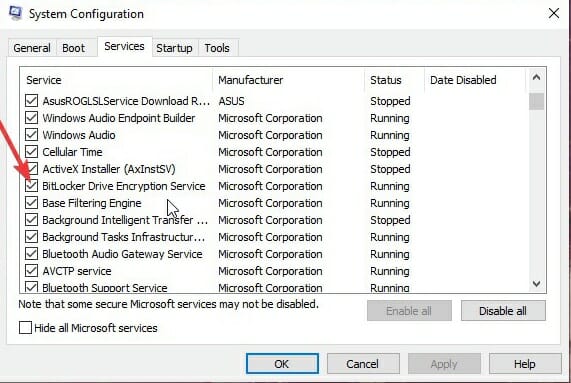Viewport: 571px width, 383px height.
Task: Uncheck AsusROGLSLService Download service checkbox
Action: (31, 101)
